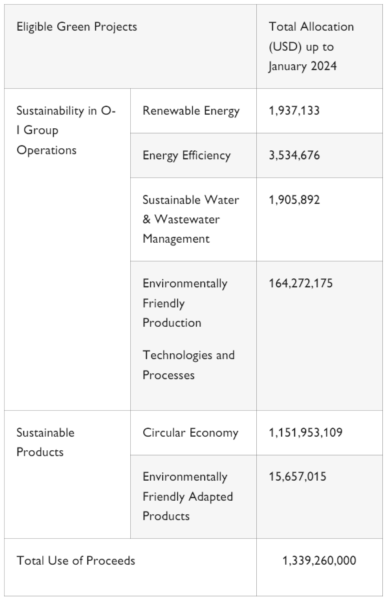The image size is (388, 600).
Task: Click the Eligible Green Projects header cell
Action: (x=130, y=46)
